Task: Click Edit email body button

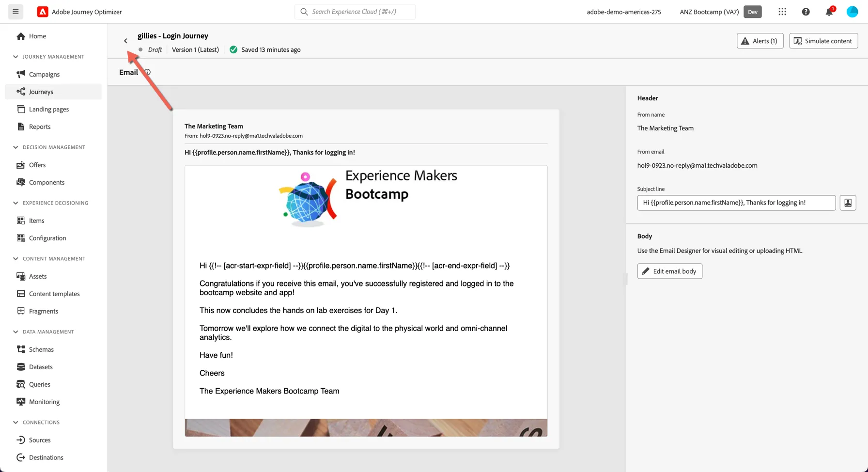Action: pyautogui.click(x=669, y=271)
